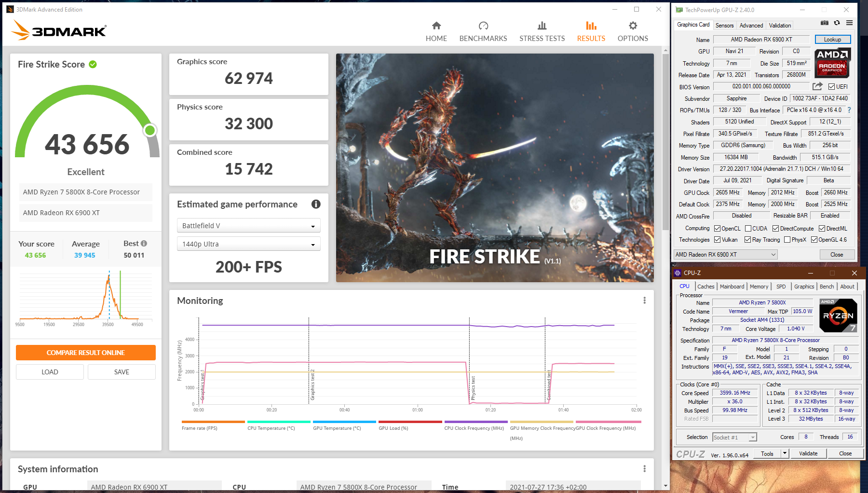
Task: Open the RESULTS section in 3DMark
Action: [x=591, y=32]
